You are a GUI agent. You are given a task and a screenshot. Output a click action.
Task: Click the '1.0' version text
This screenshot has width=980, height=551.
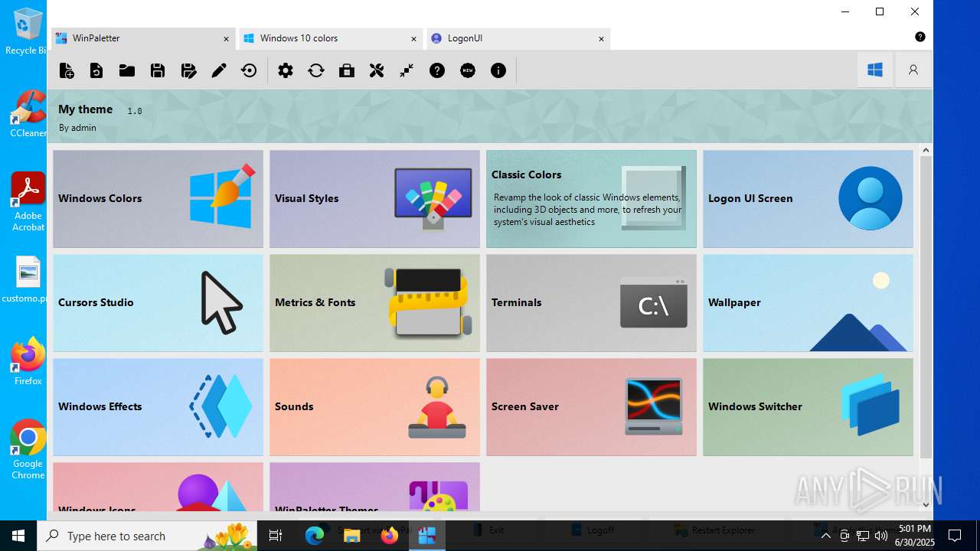pyautogui.click(x=135, y=111)
